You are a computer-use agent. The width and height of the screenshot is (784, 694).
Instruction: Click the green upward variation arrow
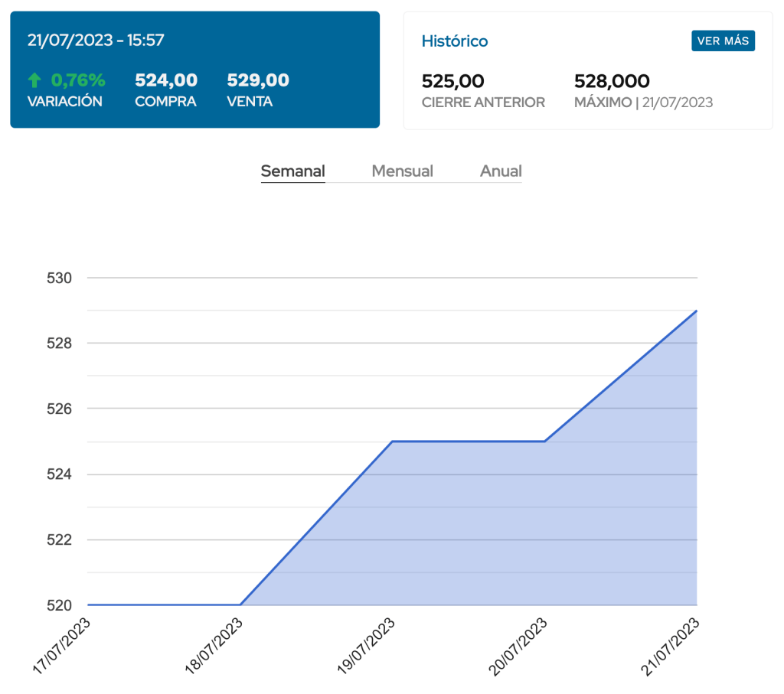tap(34, 80)
